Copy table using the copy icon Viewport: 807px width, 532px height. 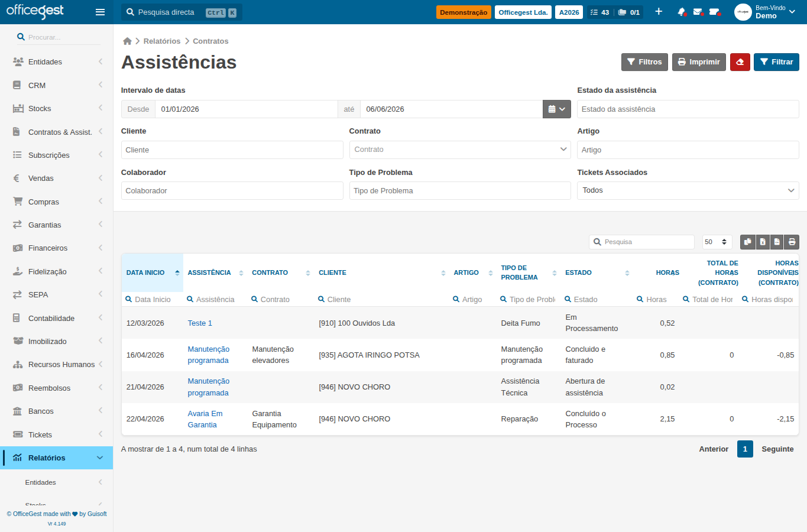pos(748,242)
